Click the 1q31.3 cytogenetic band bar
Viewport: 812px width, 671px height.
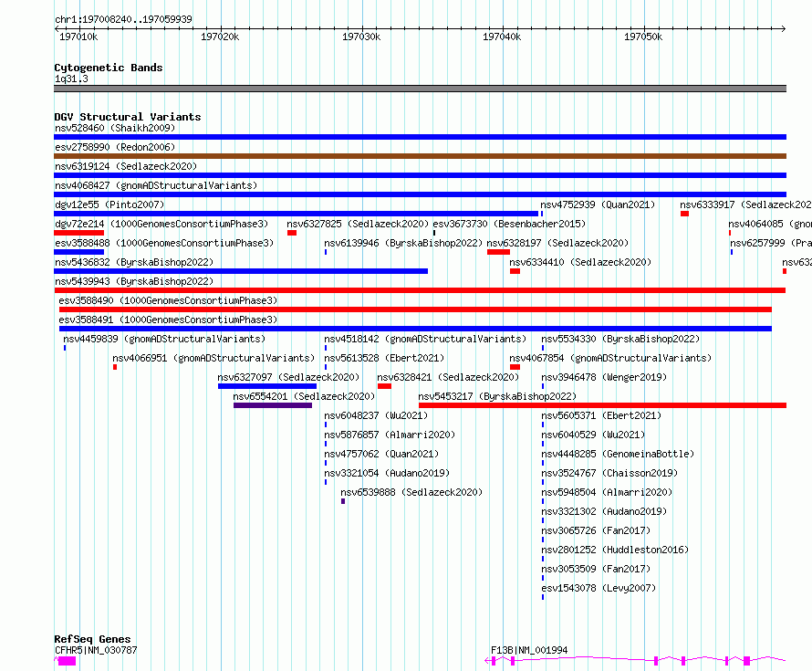point(420,89)
